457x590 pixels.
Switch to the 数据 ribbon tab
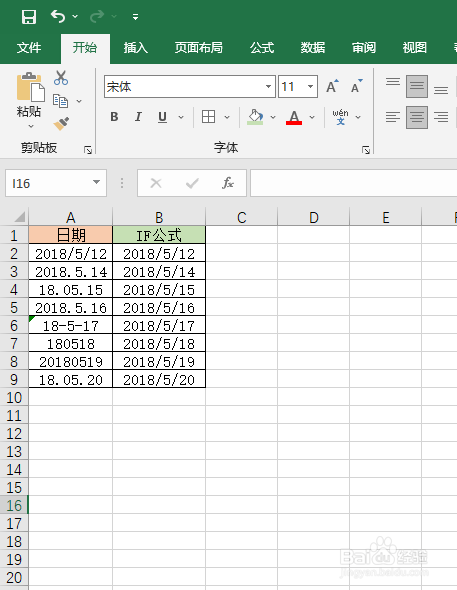tap(313, 48)
